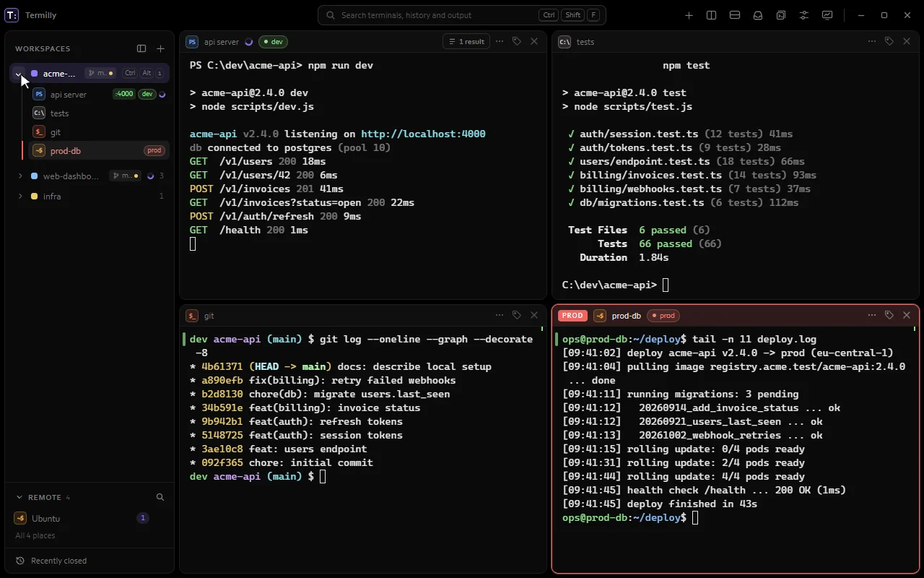924x578 pixels.
Task: Add a new workspace with the plus button
Action: [x=160, y=48]
